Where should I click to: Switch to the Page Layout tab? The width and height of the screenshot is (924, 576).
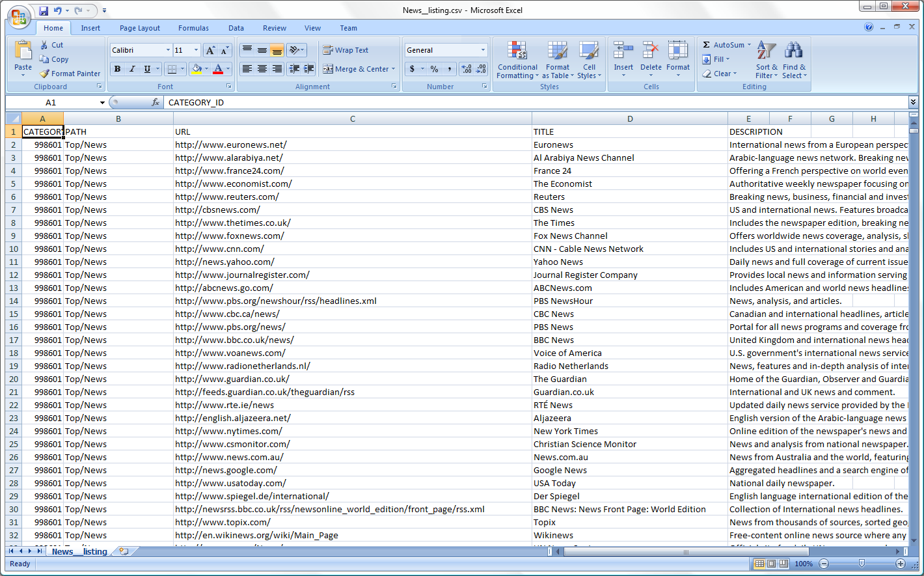pyautogui.click(x=140, y=28)
